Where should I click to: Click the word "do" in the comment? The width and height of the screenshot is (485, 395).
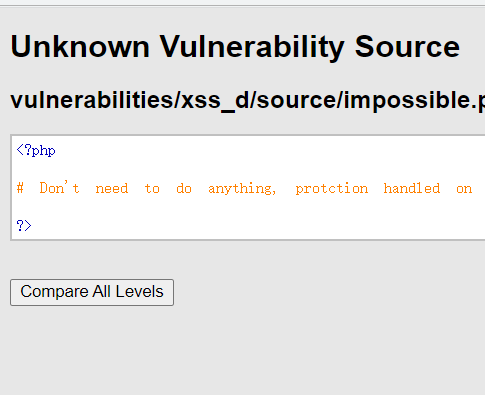point(184,188)
